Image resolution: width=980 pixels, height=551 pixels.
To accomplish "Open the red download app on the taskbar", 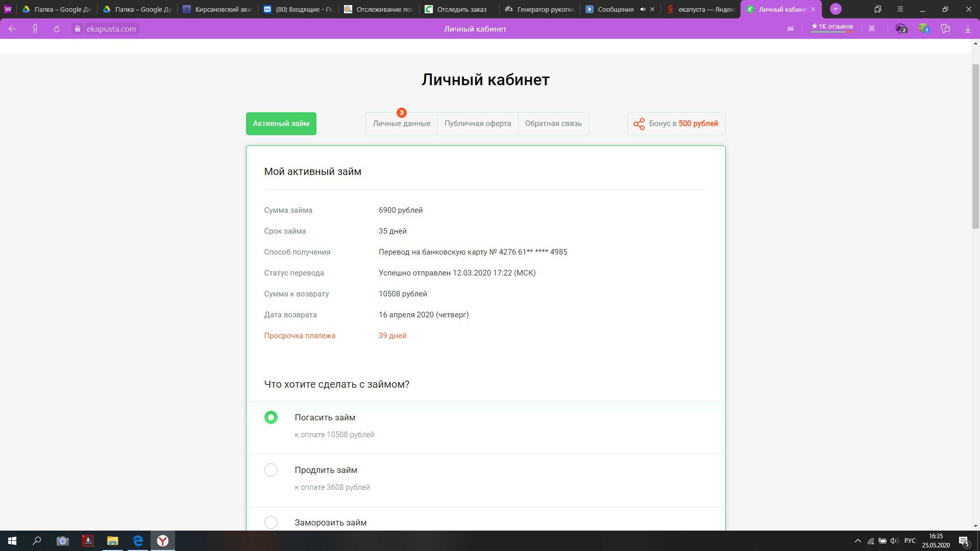I will coord(88,541).
